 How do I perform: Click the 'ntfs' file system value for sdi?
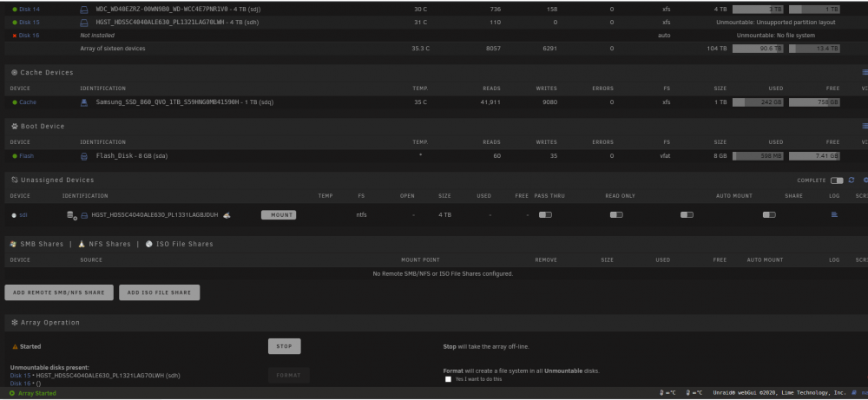click(x=361, y=214)
